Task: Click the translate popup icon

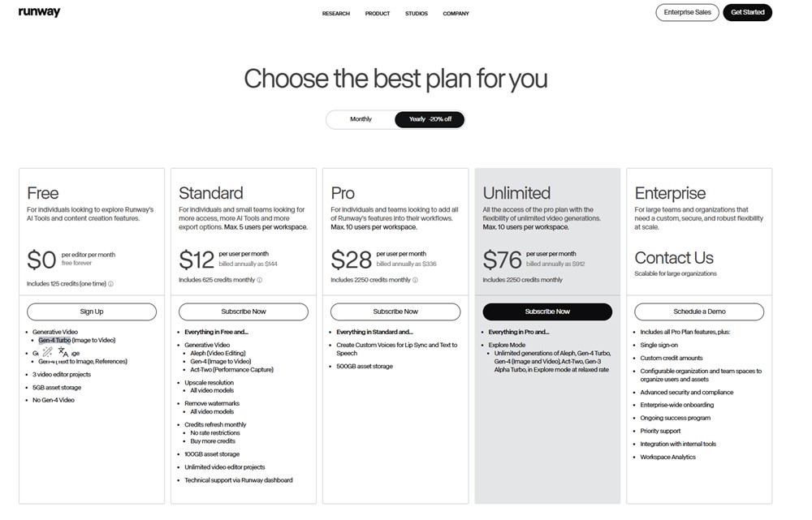Action: coord(63,352)
